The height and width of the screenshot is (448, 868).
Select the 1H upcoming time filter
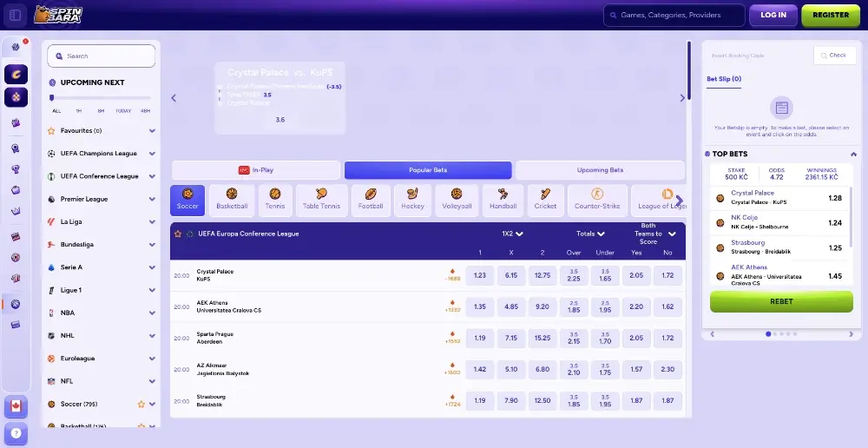[x=79, y=111]
